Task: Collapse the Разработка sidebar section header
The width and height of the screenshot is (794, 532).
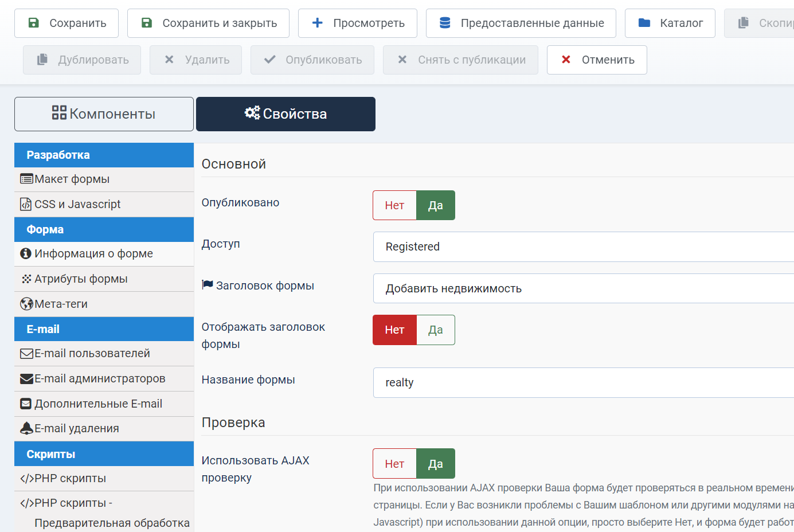Action: [104, 155]
